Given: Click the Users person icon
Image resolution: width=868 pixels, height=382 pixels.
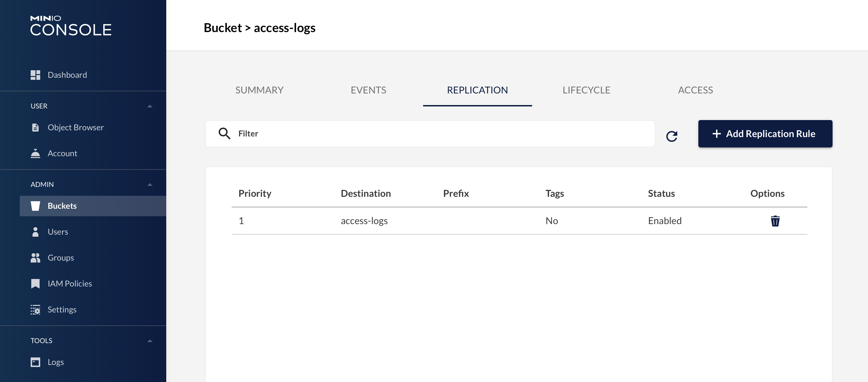Looking at the screenshot, I should pos(35,232).
